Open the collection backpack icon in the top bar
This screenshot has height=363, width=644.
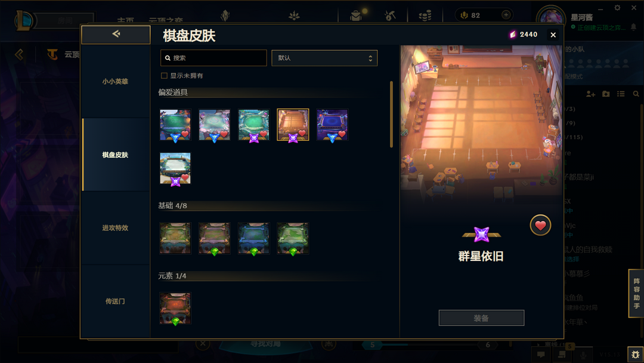(x=355, y=16)
